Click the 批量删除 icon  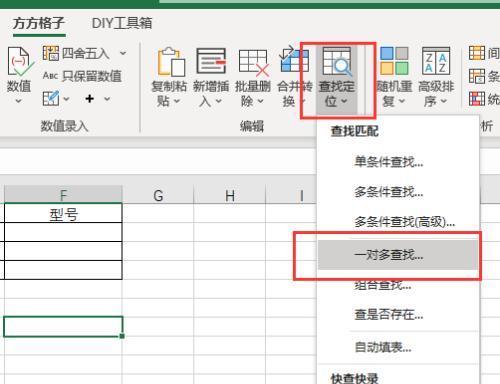254,62
